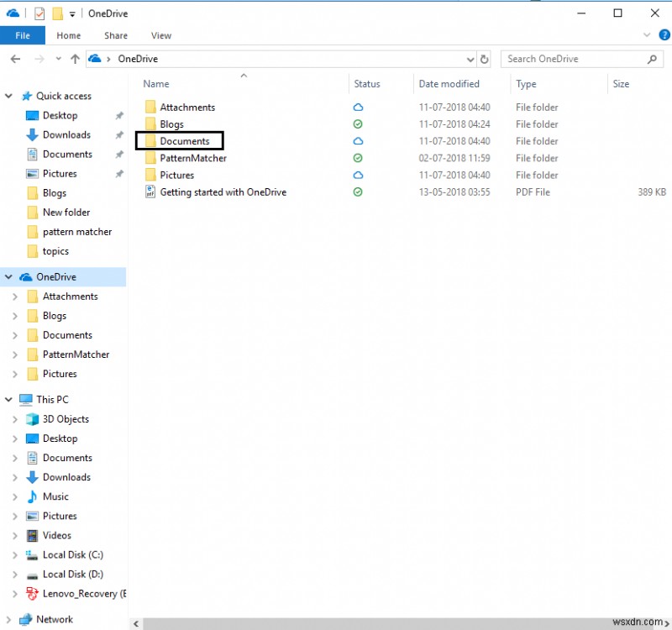The height and width of the screenshot is (630, 672).
Task: Open the Help question mark icon
Action: [664, 35]
